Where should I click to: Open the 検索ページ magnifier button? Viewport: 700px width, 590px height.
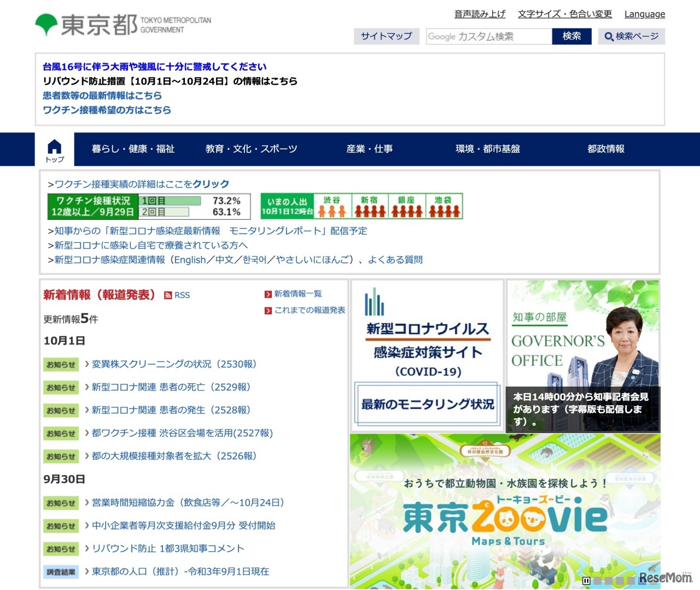632,37
